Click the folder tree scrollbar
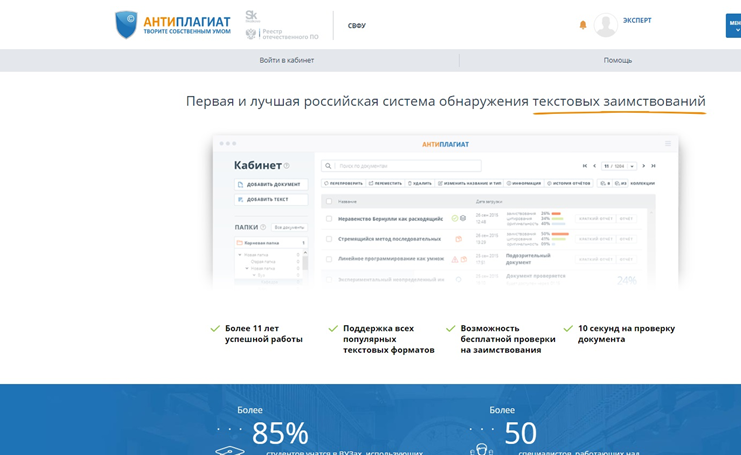 pos(305,261)
